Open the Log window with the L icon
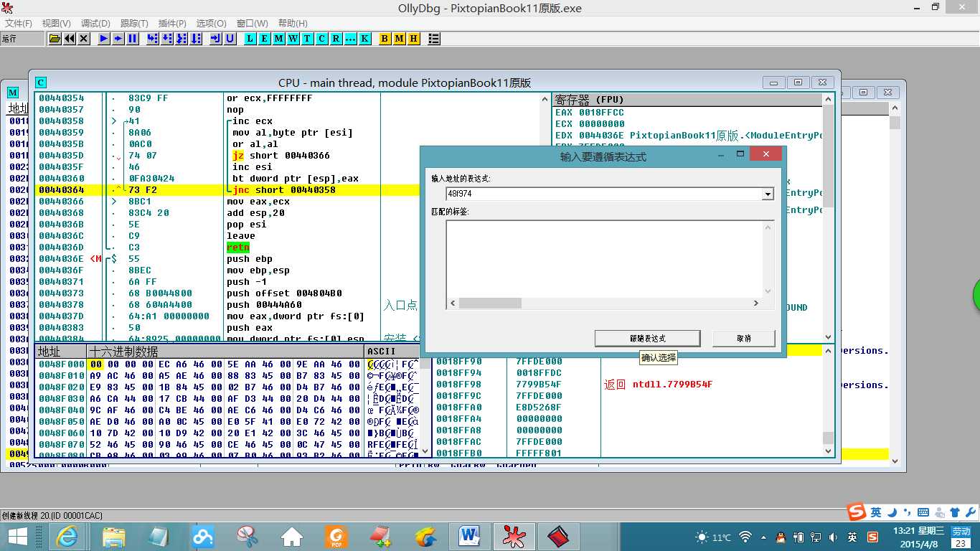The width and height of the screenshot is (980, 551). pos(250,39)
